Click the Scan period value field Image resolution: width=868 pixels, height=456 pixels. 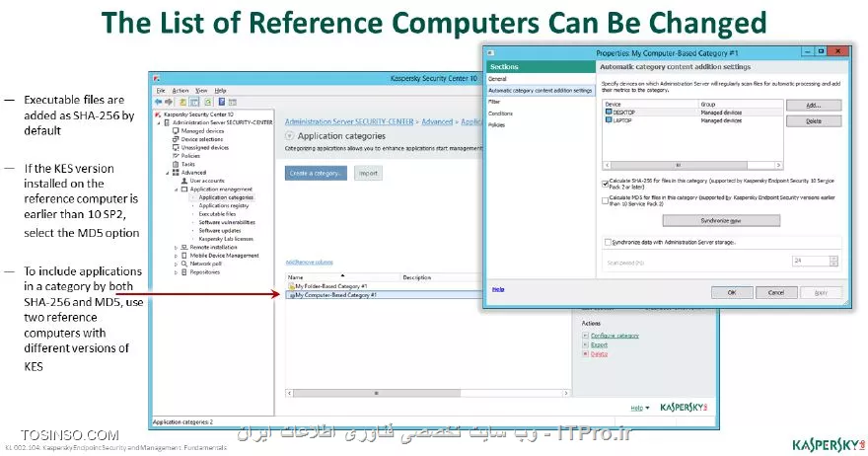point(811,261)
